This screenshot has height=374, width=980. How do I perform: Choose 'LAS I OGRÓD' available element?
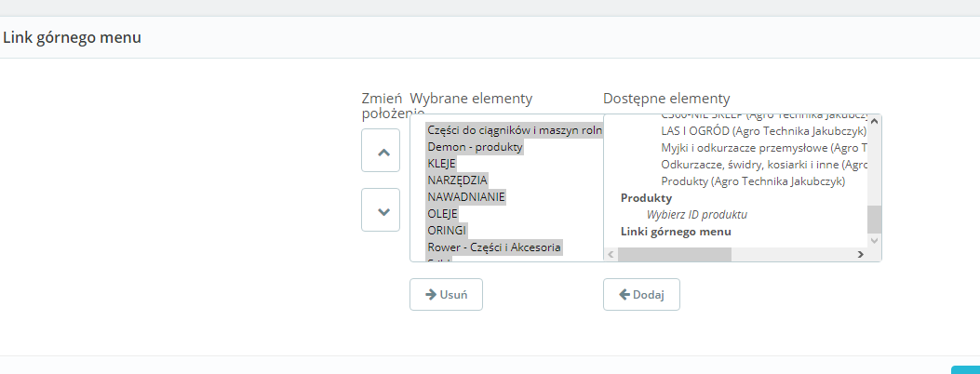coord(763,131)
